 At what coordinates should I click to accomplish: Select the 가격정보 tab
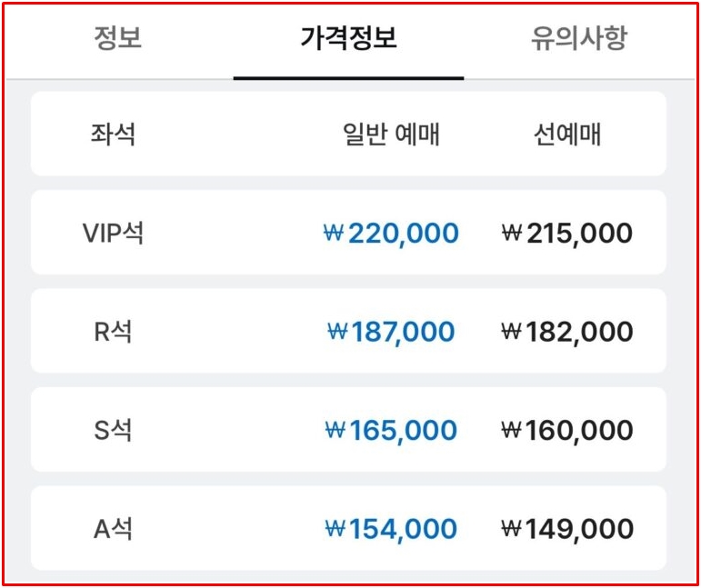click(349, 38)
